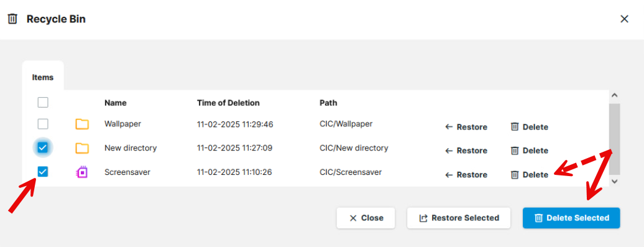Click the Restore Selected button
644x247 pixels.
(459, 218)
